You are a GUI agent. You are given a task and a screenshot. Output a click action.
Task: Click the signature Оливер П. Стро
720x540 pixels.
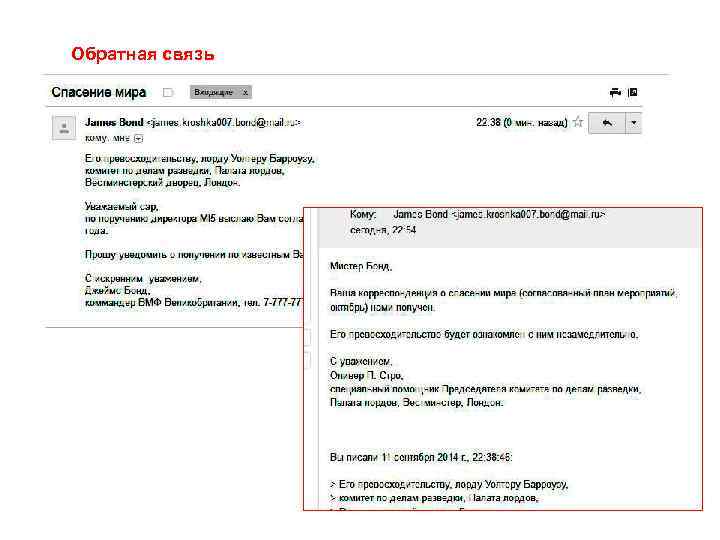(x=366, y=376)
